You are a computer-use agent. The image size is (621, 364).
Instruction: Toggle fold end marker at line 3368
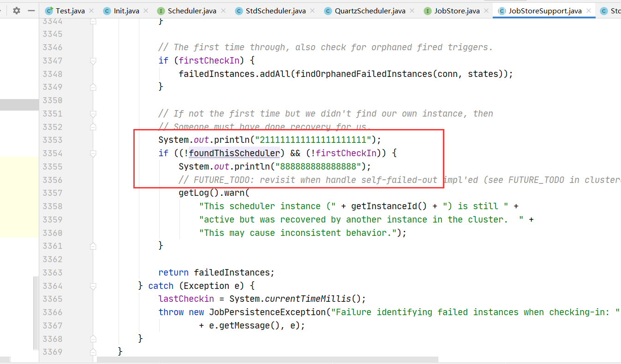click(93, 339)
